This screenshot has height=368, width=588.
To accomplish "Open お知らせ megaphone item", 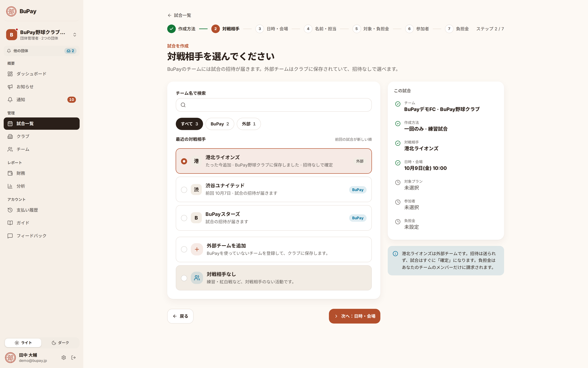I will [41, 87].
